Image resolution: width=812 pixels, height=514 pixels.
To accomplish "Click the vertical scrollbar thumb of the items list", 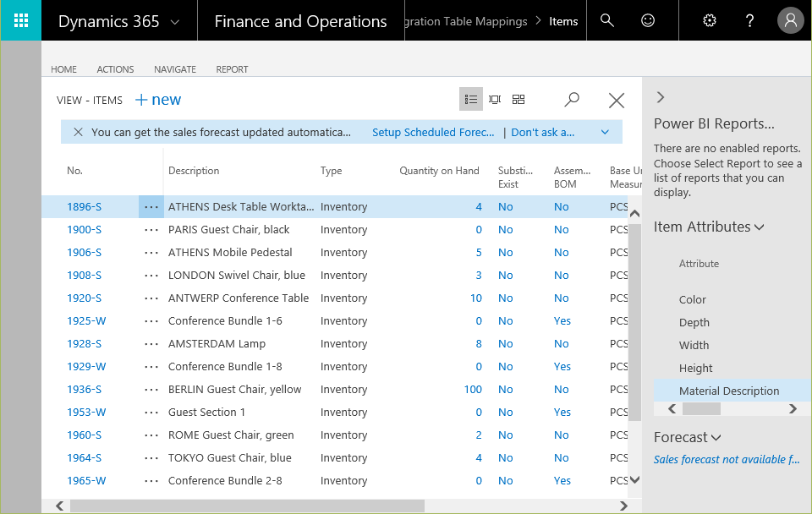I will 634,322.
